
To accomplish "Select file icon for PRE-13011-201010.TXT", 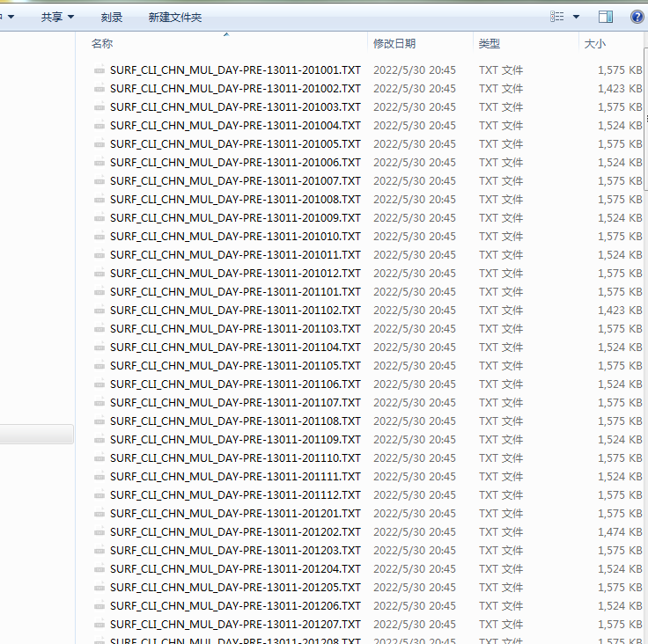I will (x=99, y=237).
